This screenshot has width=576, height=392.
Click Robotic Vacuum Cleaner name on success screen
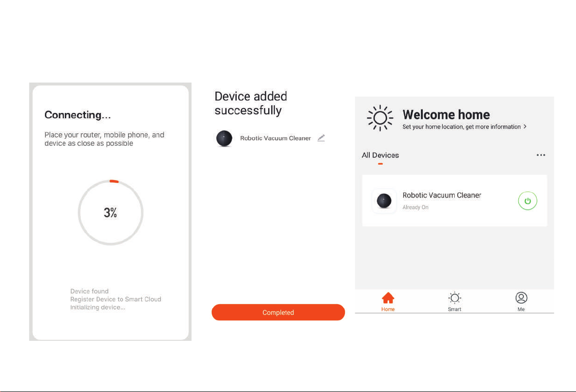tap(275, 138)
